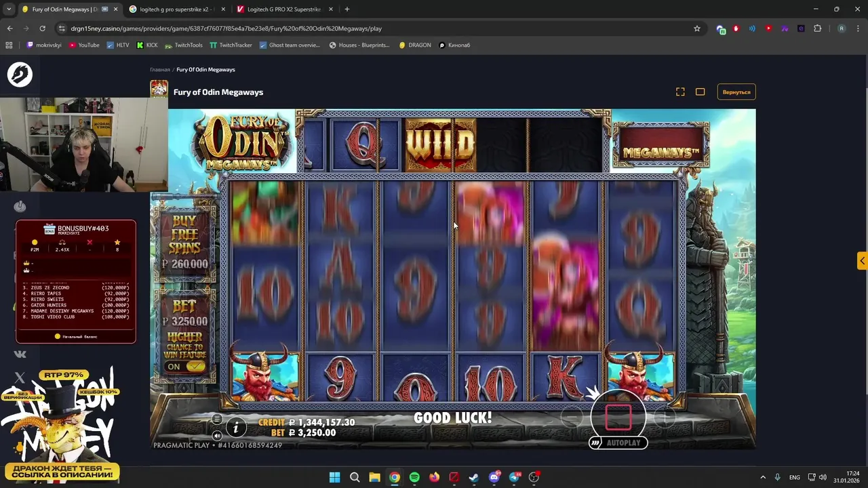Open the apps grid in bookmarks bar
This screenshot has width=868, height=488.
pos(9,45)
